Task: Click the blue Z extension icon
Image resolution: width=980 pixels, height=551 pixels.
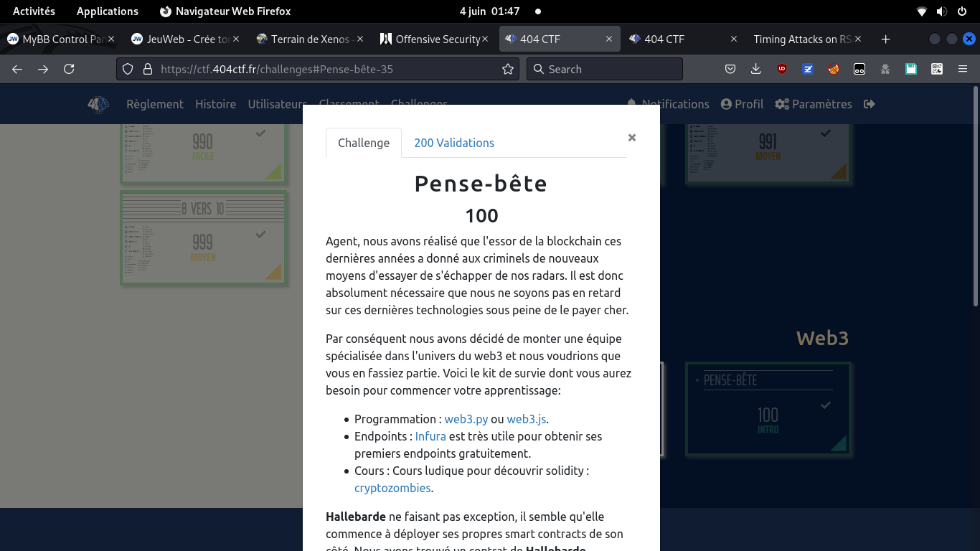Action: (x=808, y=69)
